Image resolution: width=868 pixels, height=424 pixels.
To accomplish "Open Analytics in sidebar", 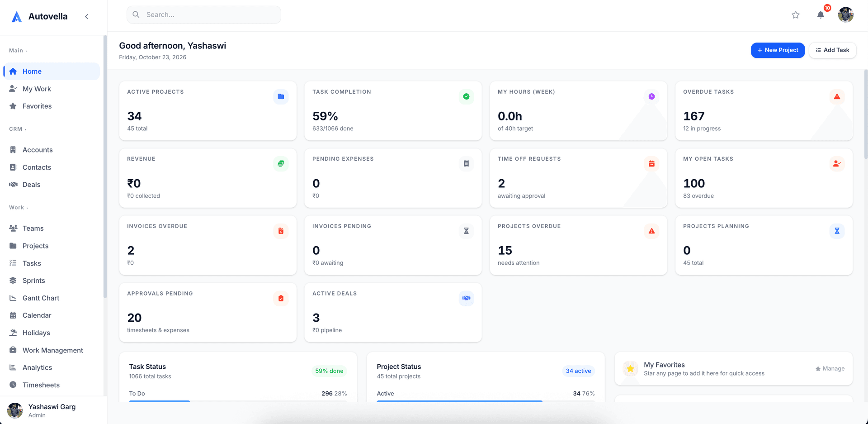I will tap(52, 368).
